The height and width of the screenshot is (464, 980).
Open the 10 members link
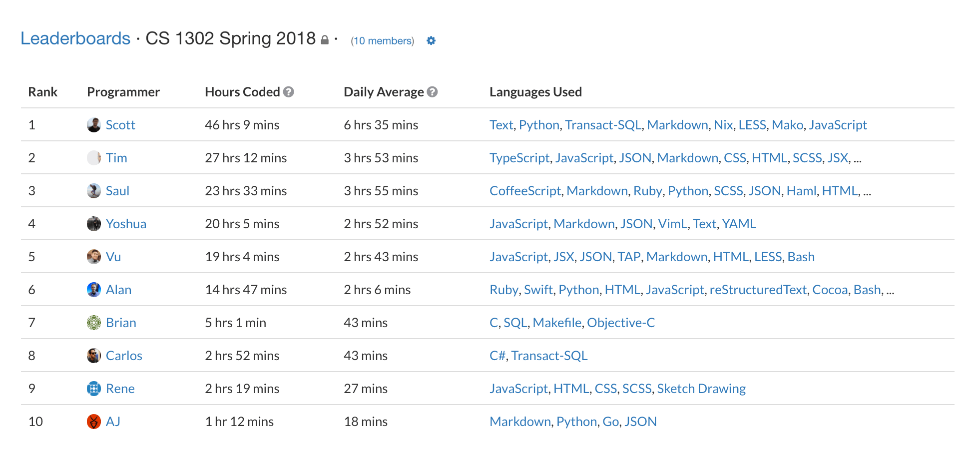383,41
